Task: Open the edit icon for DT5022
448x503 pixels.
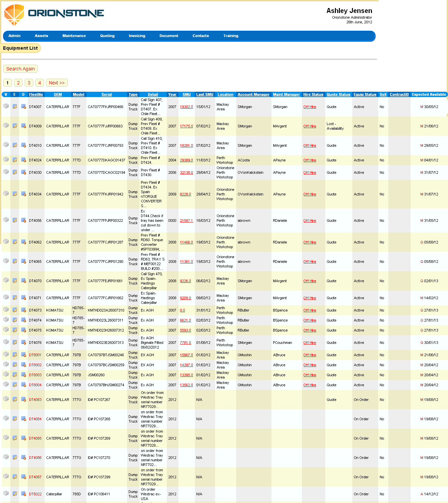Action: coord(15,493)
